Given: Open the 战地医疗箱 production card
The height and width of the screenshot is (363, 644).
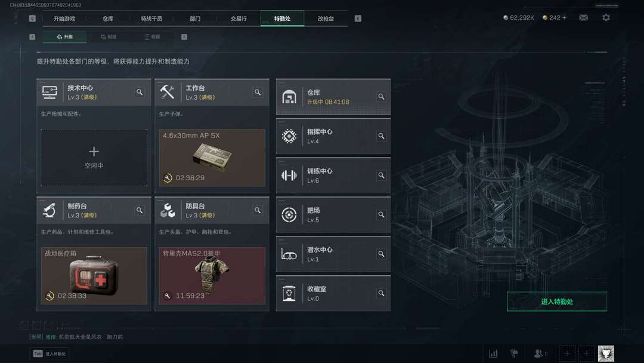Looking at the screenshot, I should point(94,276).
